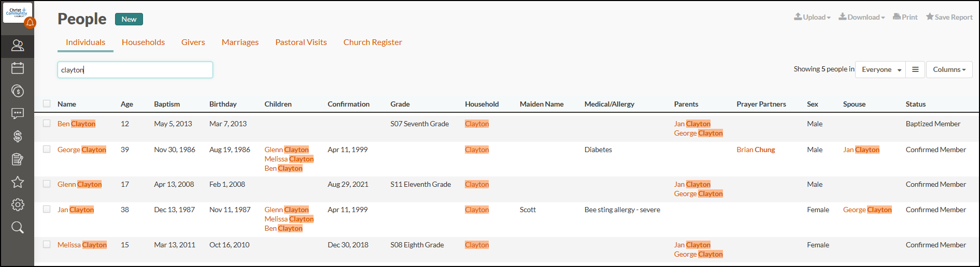Viewport: 980px width, 267px height.
Task: Click the notification bell icon
Action: click(30, 22)
